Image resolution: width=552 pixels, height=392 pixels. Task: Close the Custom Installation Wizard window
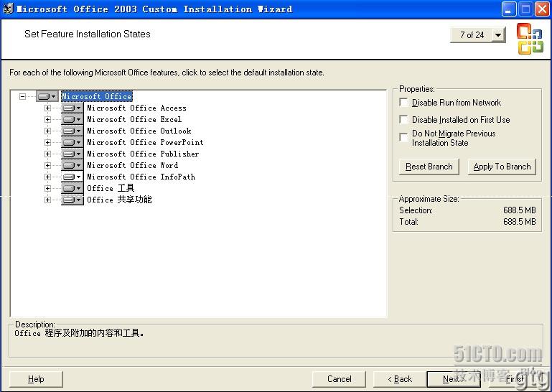click(542, 9)
